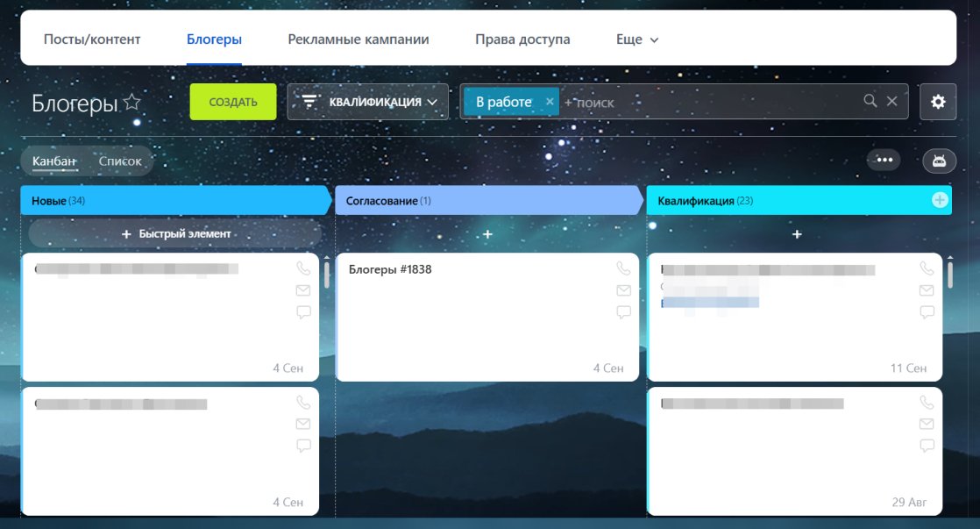Add a quick item in the Согласование column
Image resolution: width=980 pixels, height=529 pixels.
487,234
